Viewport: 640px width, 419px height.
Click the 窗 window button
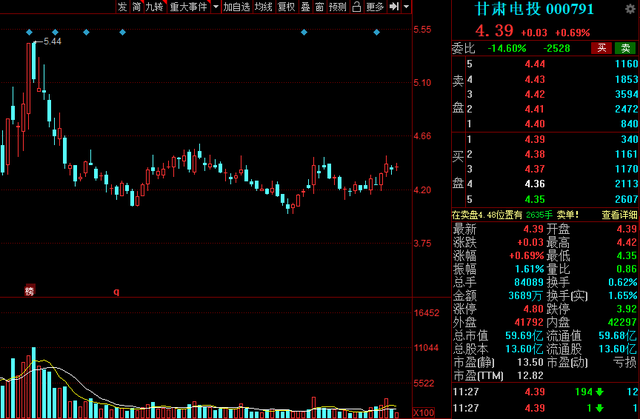click(320, 7)
